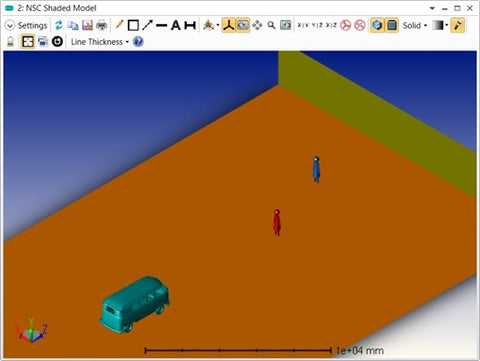Click the NSC Shaded Model window title
The height and width of the screenshot is (361, 480).
57,8
